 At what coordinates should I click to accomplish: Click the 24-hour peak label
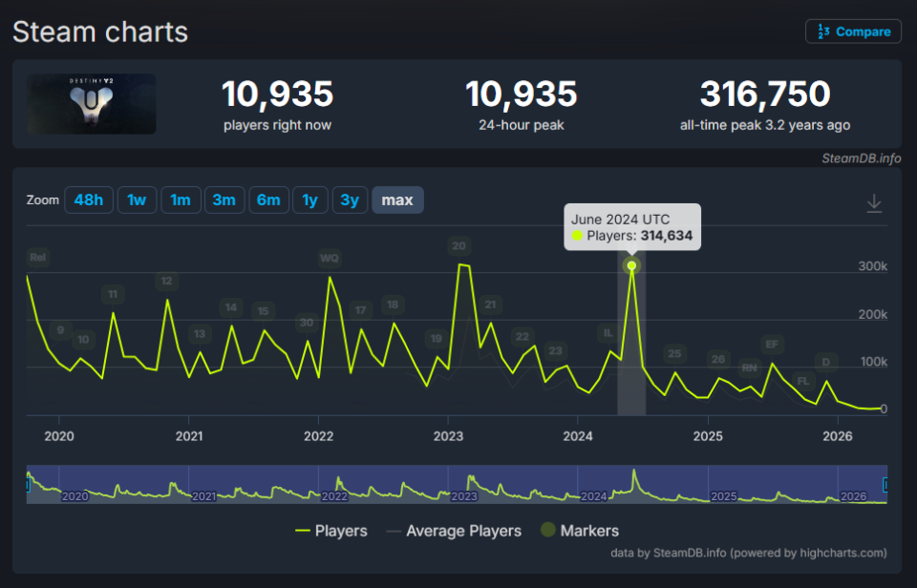(x=522, y=125)
